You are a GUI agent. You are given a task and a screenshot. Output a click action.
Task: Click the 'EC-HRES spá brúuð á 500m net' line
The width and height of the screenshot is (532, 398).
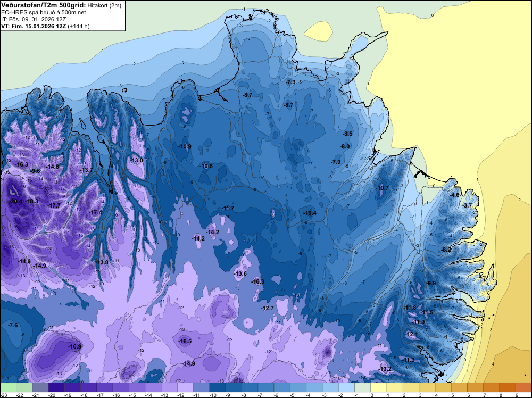pos(44,13)
